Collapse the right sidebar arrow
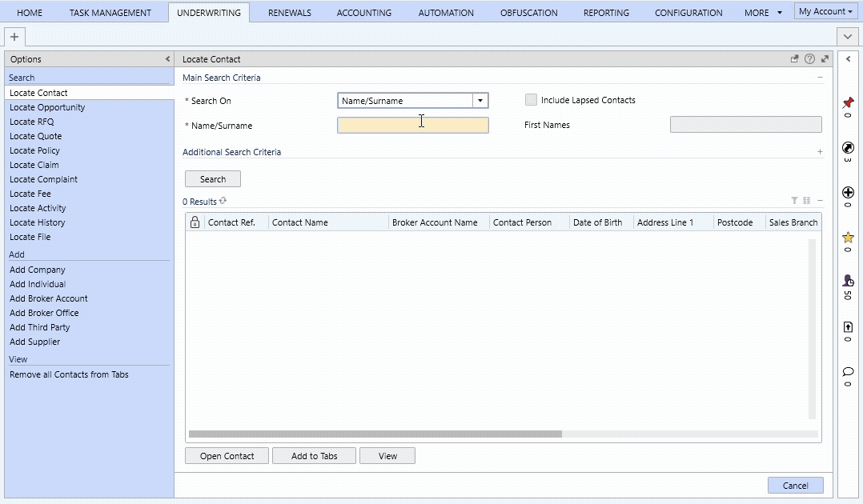This screenshot has height=504, width=863. [x=848, y=59]
